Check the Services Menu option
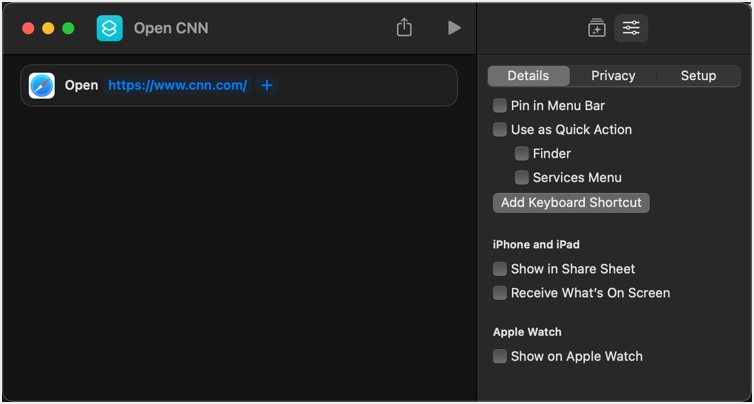The height and width of the screenshot is (404, 754). (522, 178)
